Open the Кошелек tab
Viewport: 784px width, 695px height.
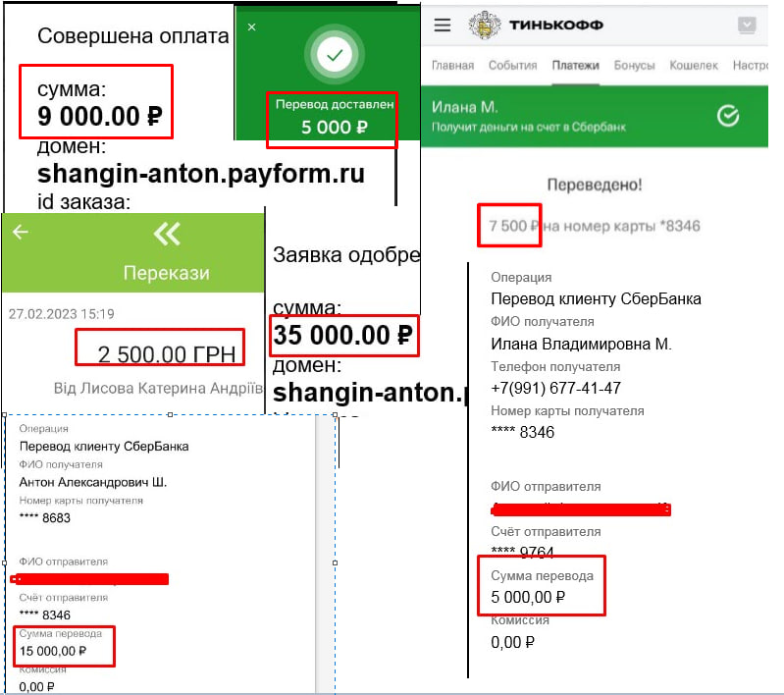pyautogui.click(x=694, y=66)
